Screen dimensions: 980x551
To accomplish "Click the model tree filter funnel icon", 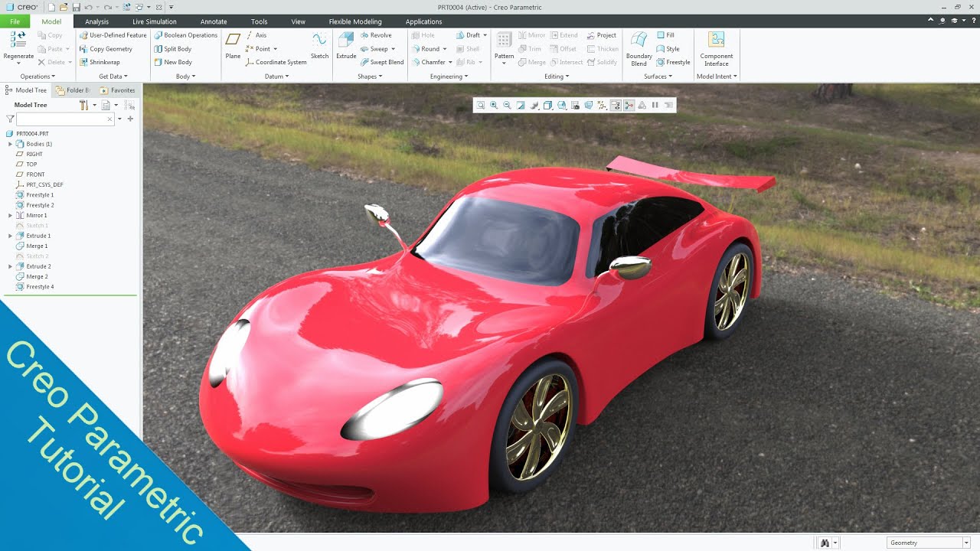I will click(10, 119).
